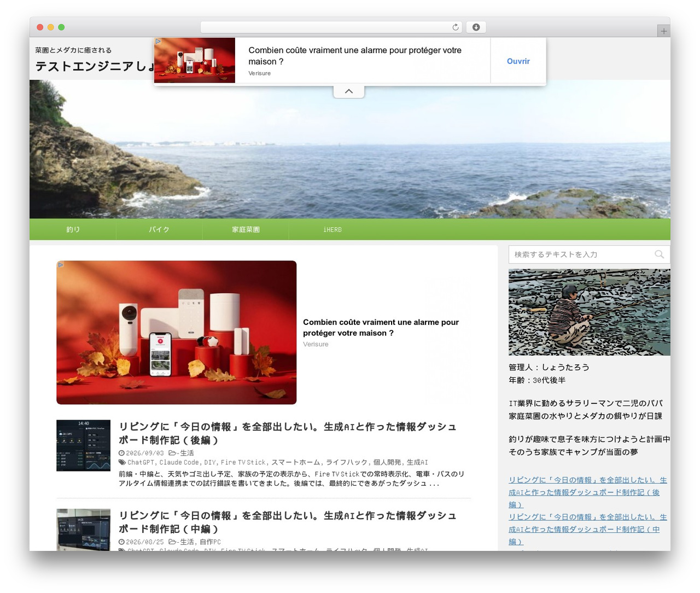Open the 釣り menu item
Image resolution: width=700 pixels, height=593 pixels.
point(73,230)
